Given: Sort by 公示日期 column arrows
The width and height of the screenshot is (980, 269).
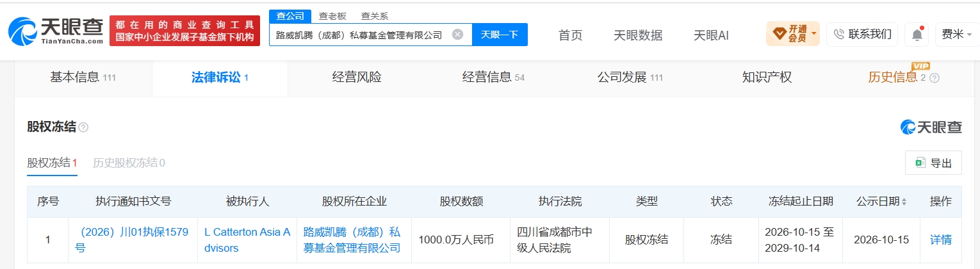Looking at the screenshot, I should pos(904,202).
